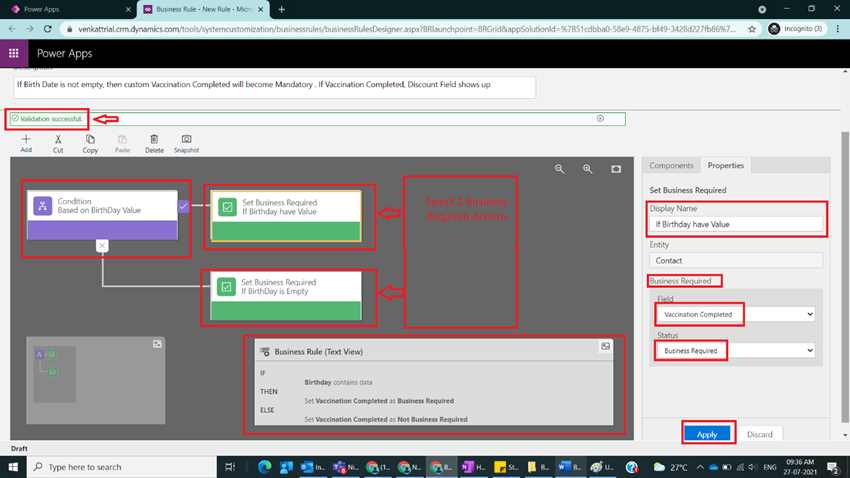The width and height of the screenshot is (850, 478).
Task: Switch to the Properties tab
Action: click(x=725, y=165)
